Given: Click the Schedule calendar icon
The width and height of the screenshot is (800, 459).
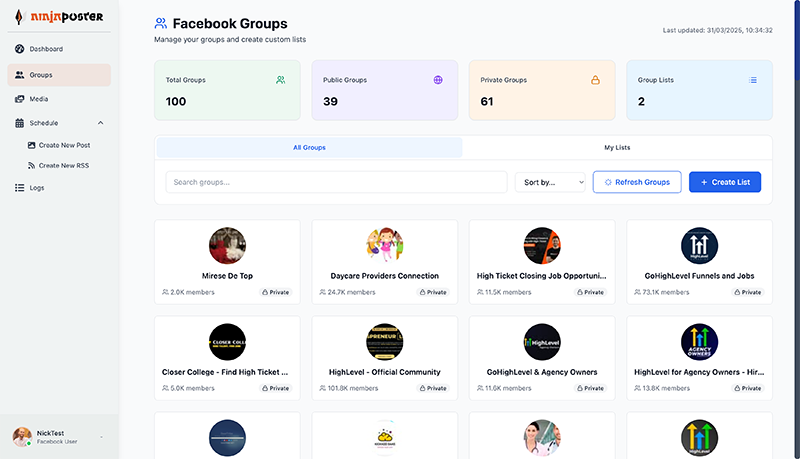Looking at the screenshot, I should [x=19, y=123].
